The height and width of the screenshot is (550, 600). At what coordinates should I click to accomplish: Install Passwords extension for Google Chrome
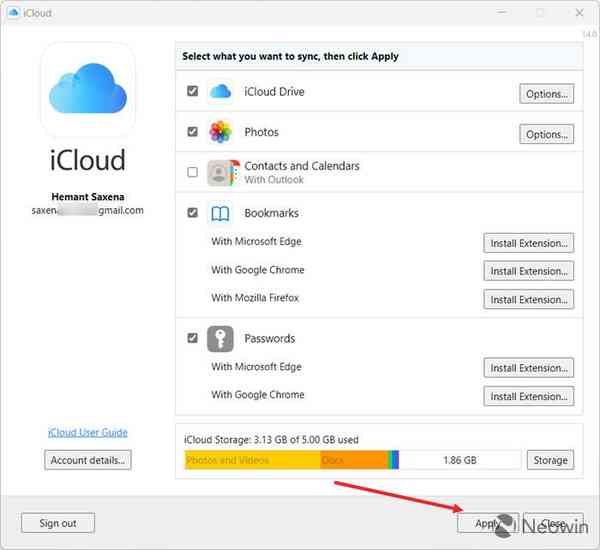coord(529,396)
